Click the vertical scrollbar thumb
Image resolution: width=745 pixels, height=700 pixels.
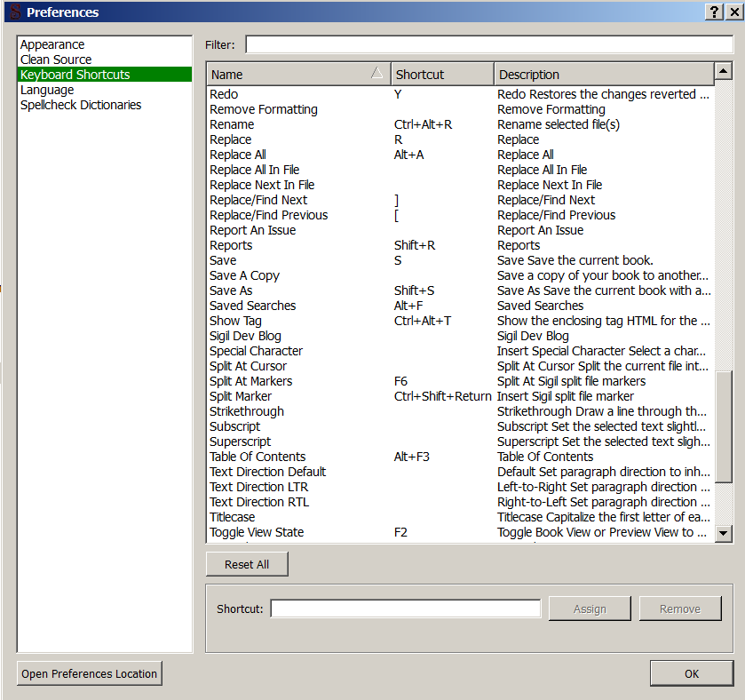coord(723,426)
